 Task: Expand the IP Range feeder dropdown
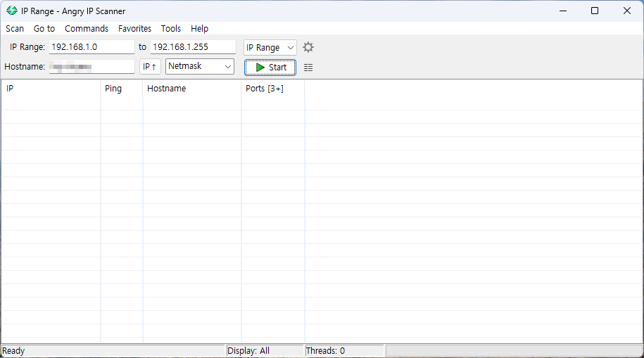click(270, 47)
